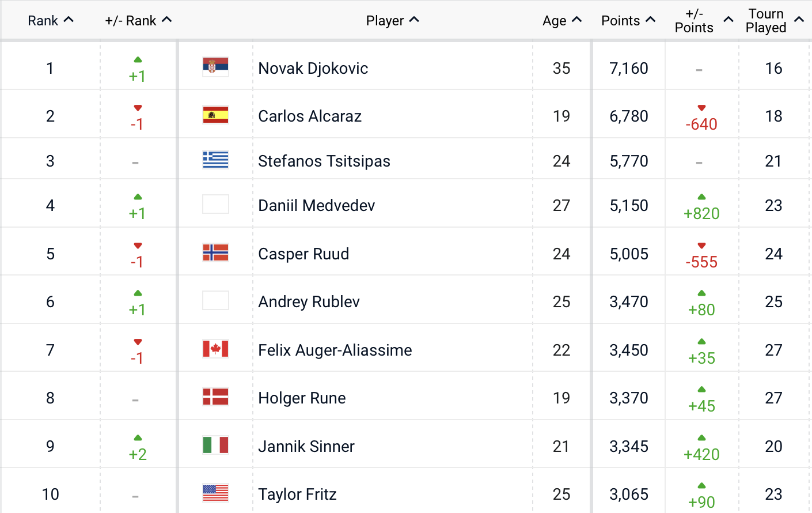Sort rankings by Points column
This screenshot has height=513, width=812.
[628, 21]
